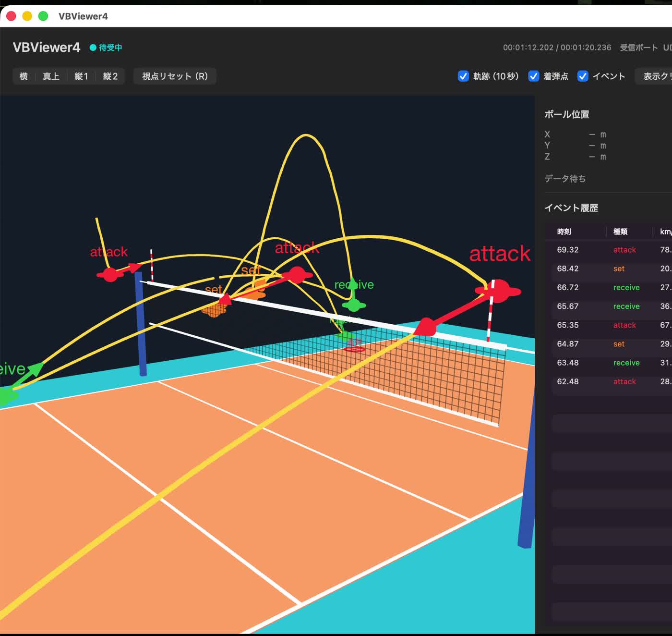Select event row at 63.48 receive
The image size is (672, 636).
tap(612, 363)
